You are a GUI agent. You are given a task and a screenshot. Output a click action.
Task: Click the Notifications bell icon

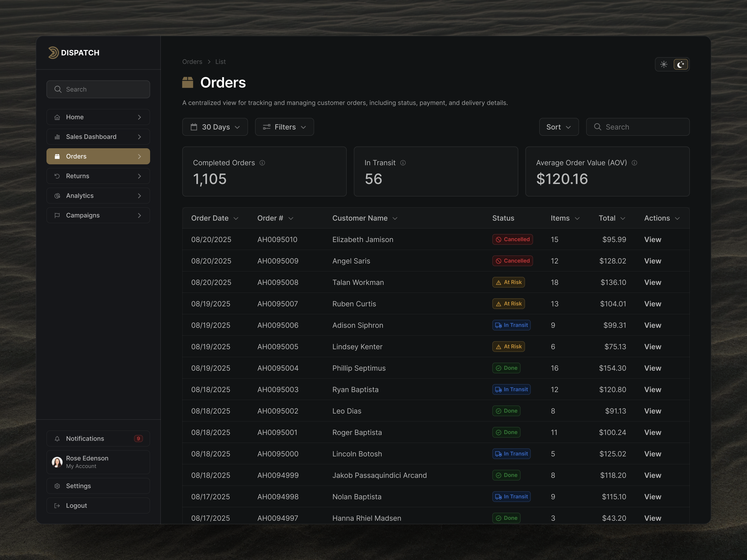[x=57, y=439]
